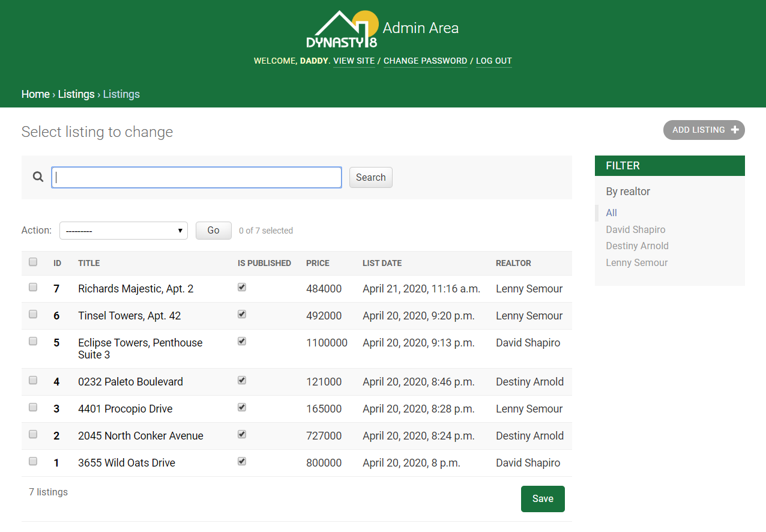Screen dimensions: 766x532
Task: Open the Action dropdown
Action: (x=124, y=230)
